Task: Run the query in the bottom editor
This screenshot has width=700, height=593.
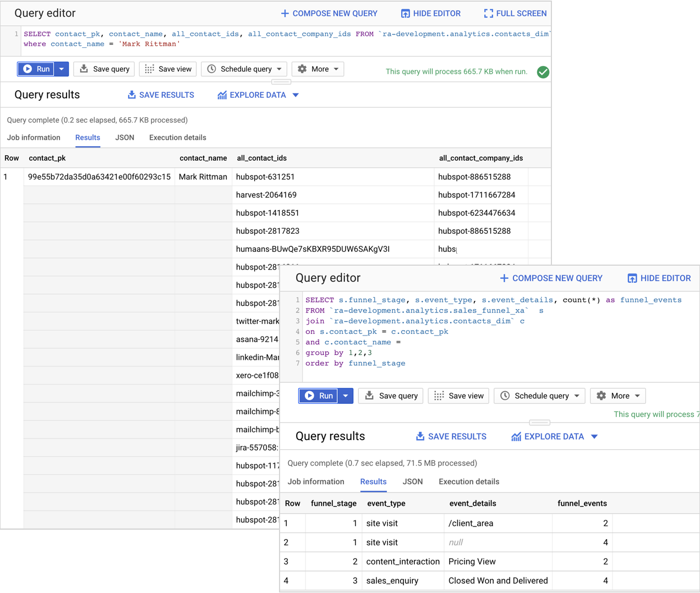Action: 319,396
